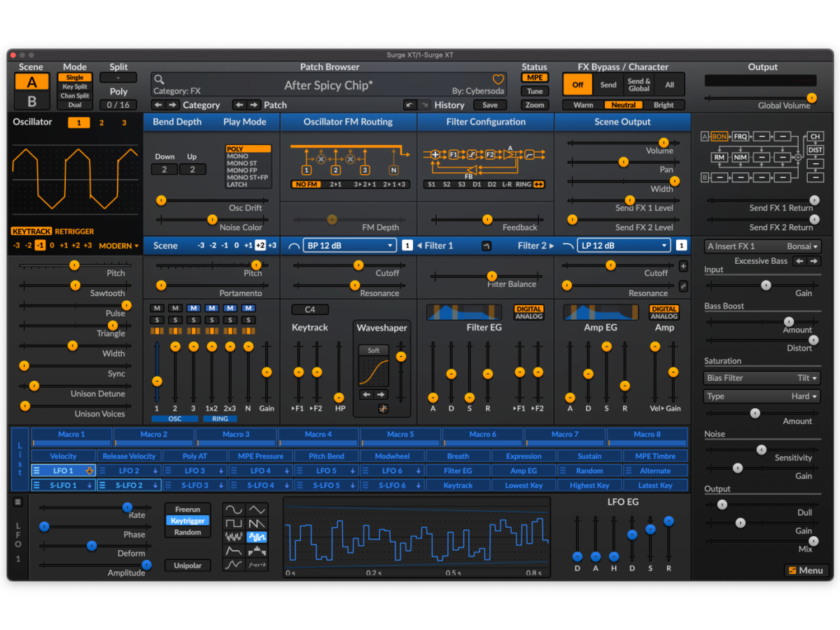
Task: Switch to oscillator 2 tab
Action: click(x=101, y=123)
